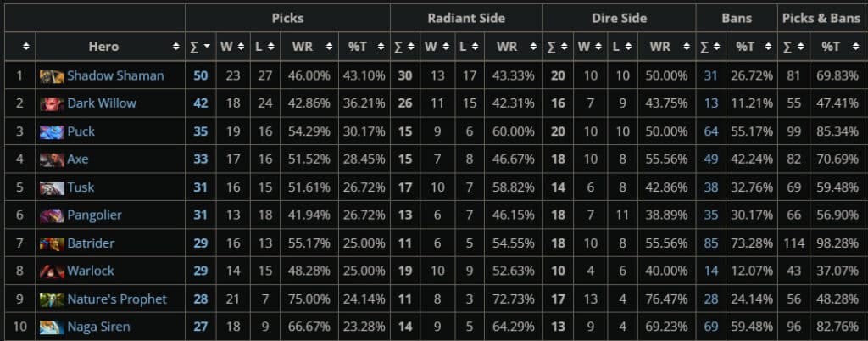
Task: Sort by Picks & Bans total column
Action: (x=793, y=47)
